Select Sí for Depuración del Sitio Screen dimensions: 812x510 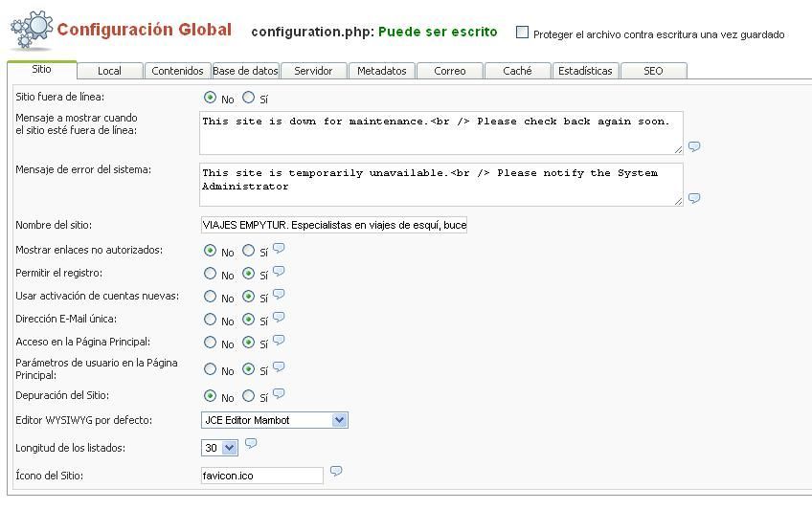pyautogui.click(x=249, y=396)
